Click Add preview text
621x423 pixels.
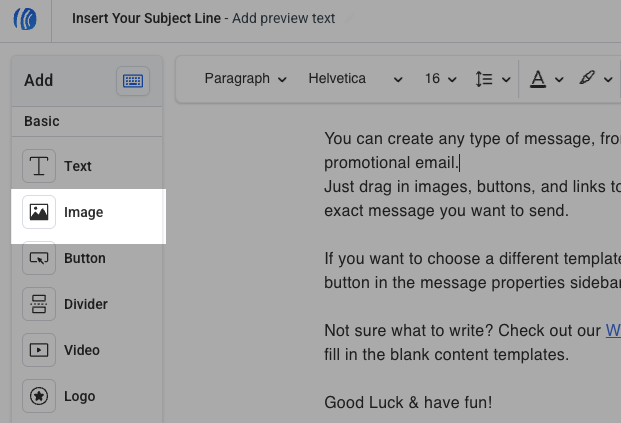[x=284, y=19]
